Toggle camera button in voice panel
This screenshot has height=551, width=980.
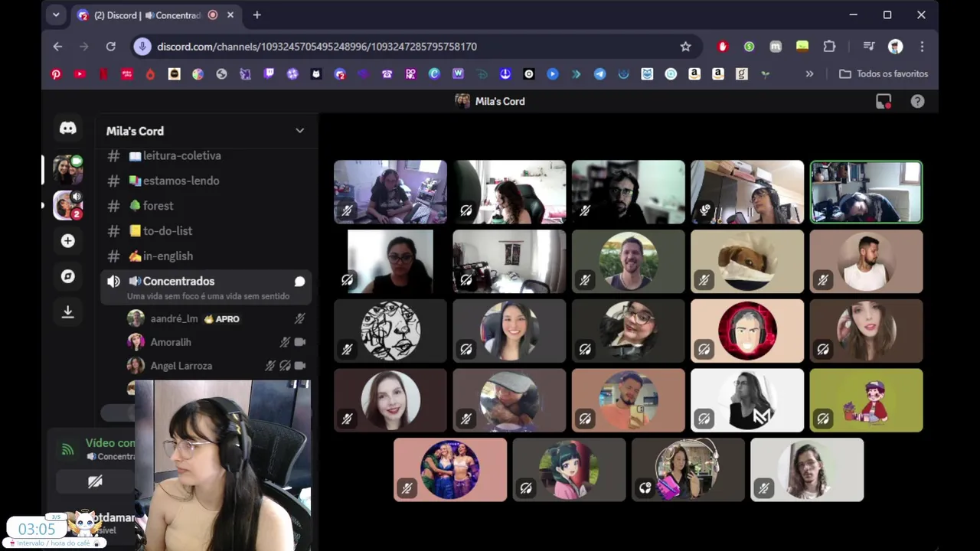coord(95,481)
